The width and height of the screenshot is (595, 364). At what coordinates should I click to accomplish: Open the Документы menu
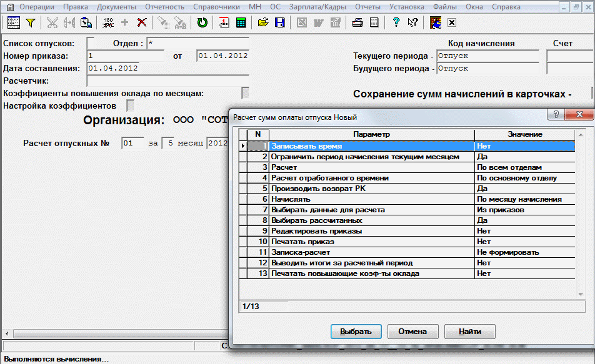pyautogui.click(x=116, y=7)
